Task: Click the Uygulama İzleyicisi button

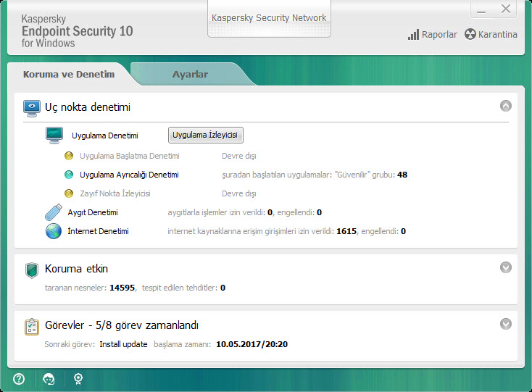Action: (206, 135)
